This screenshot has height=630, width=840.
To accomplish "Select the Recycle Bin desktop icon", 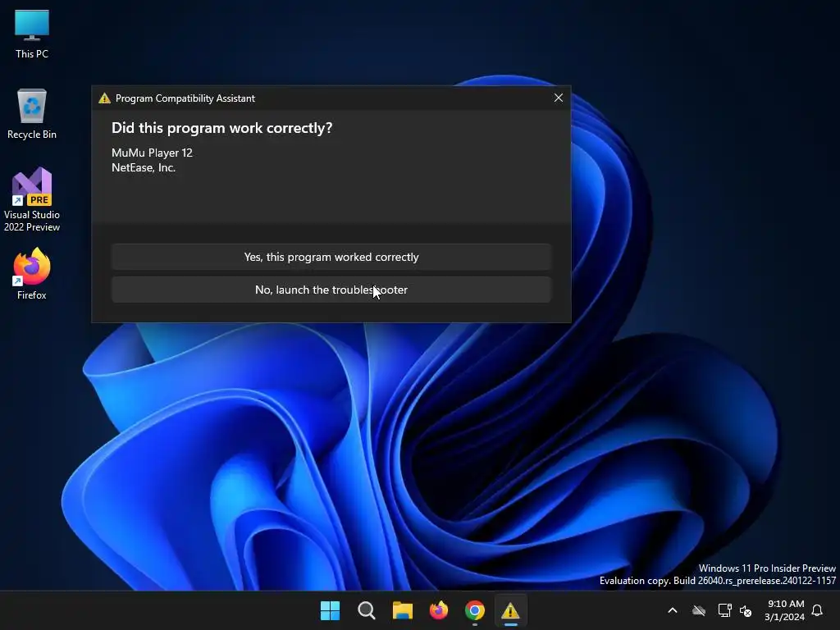I will point(32,113).
